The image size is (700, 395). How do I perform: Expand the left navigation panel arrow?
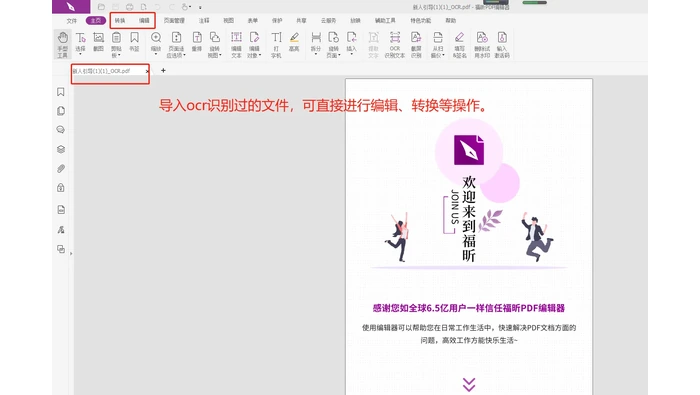(71, 254)
